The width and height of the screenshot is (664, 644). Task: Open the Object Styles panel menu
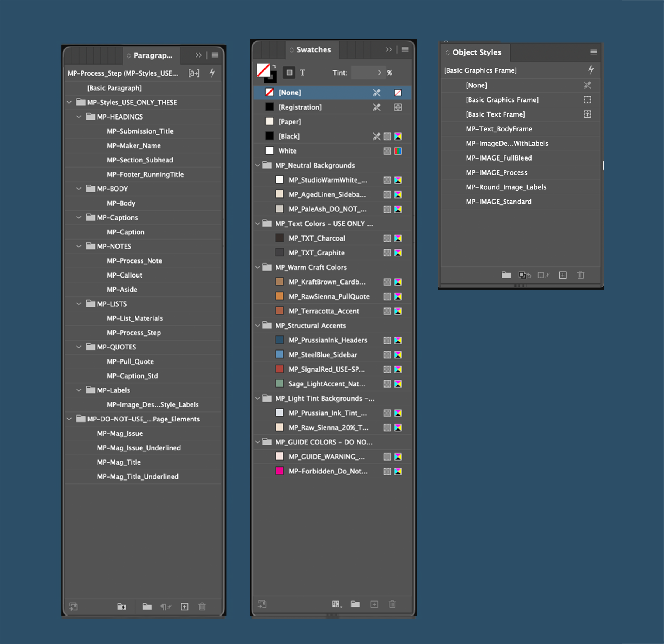(x=594, y=52)
